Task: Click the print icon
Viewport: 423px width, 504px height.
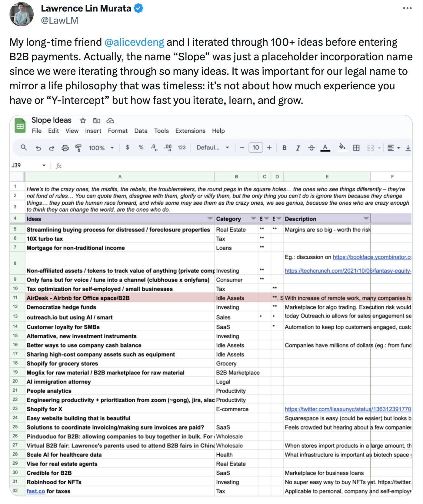Action: click(x=65, y=148)
